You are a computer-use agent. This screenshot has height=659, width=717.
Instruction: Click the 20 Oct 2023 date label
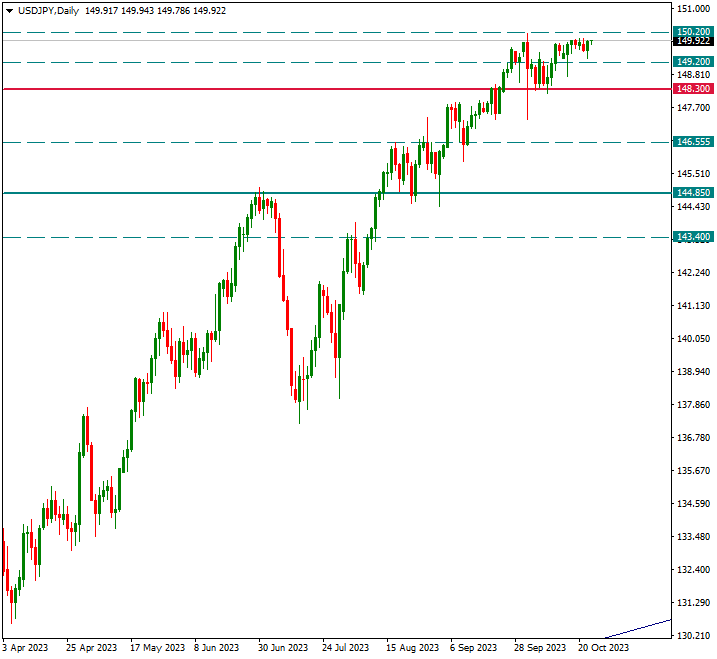click(604, 648)
